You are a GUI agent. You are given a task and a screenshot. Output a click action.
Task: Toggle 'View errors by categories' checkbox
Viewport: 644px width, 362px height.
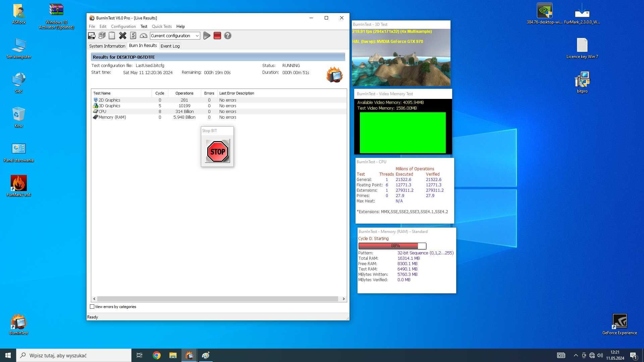coord(92,306)
